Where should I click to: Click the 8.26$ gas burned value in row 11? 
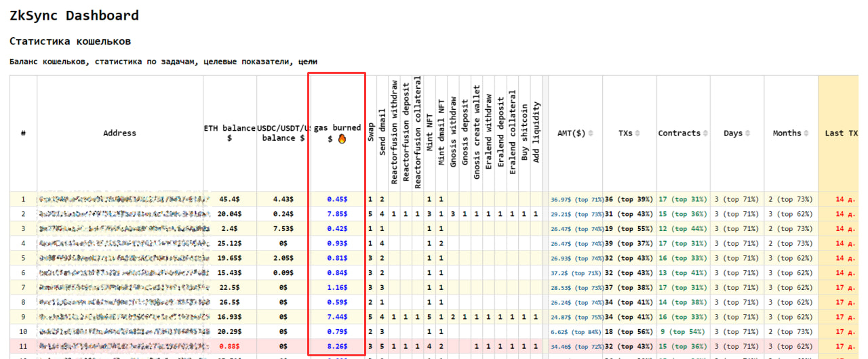pyautogui.click(x=337, y=346)
